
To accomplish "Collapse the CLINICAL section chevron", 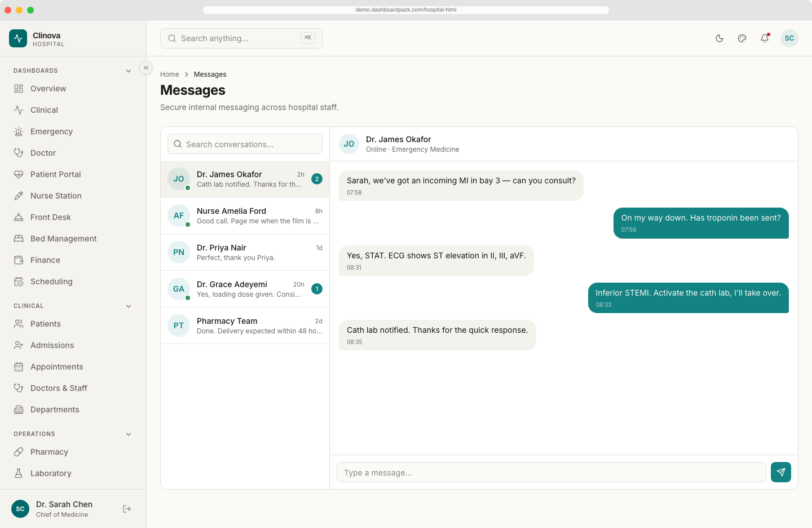I will [129, 306].
